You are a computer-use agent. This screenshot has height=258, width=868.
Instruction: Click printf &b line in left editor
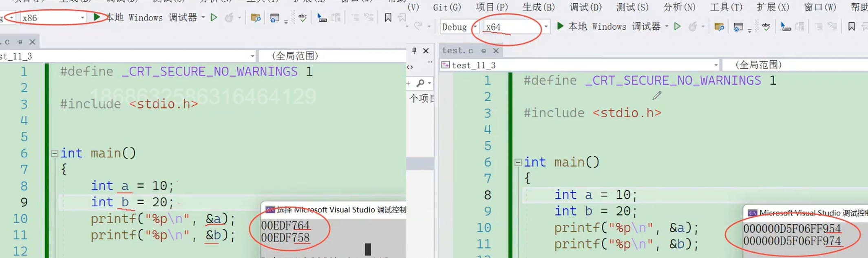[x=163, y=235]
